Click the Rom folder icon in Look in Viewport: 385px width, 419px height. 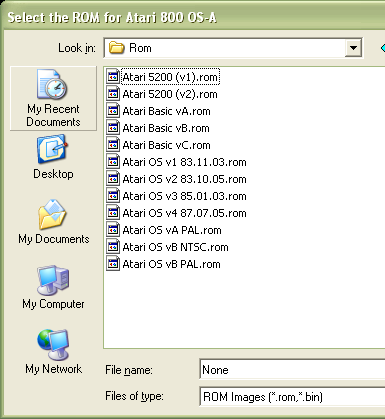[x=117, y=48]
